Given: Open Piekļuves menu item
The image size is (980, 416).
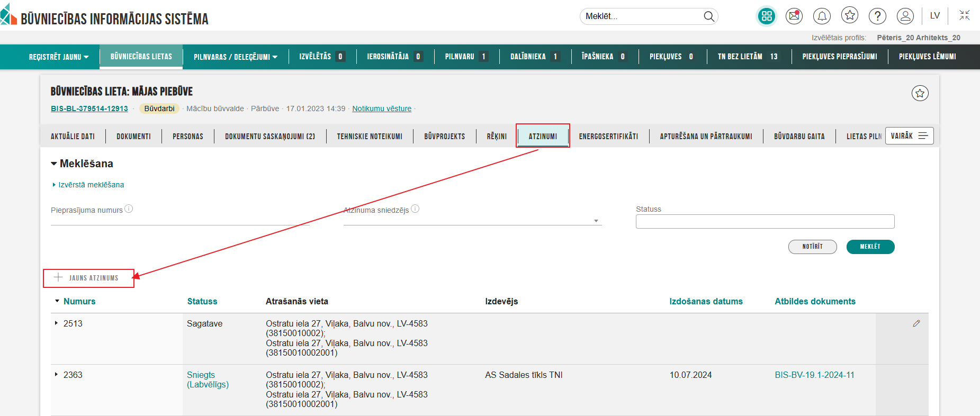Looking at the screenshot, I should click(673, 57).
